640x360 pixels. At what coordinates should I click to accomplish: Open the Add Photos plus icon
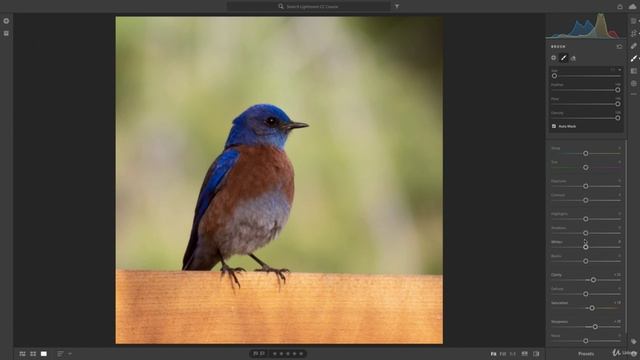click(x=6, y=21)
